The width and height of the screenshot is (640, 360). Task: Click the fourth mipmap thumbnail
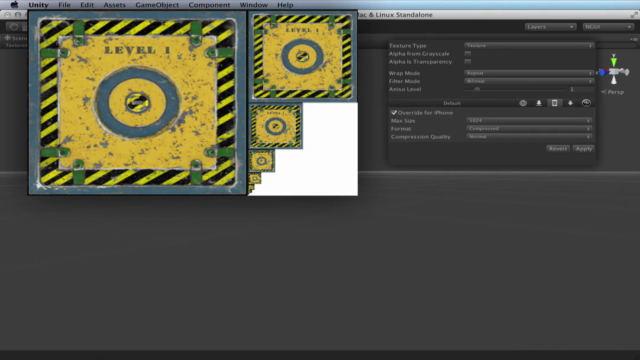[262, 161]
